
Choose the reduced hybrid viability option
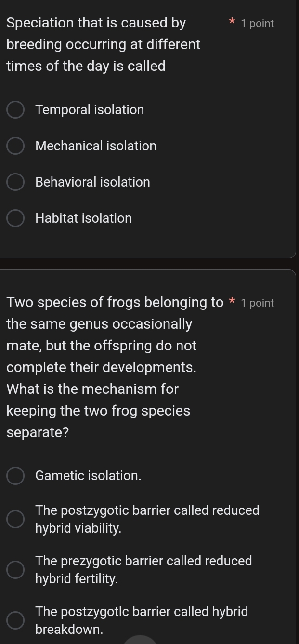[15, 519]
